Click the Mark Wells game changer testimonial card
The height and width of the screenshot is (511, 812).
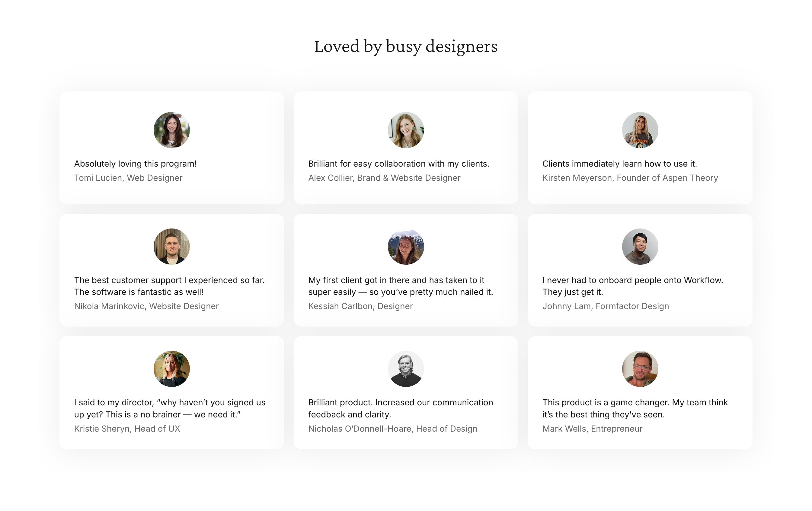coord(640,392)
